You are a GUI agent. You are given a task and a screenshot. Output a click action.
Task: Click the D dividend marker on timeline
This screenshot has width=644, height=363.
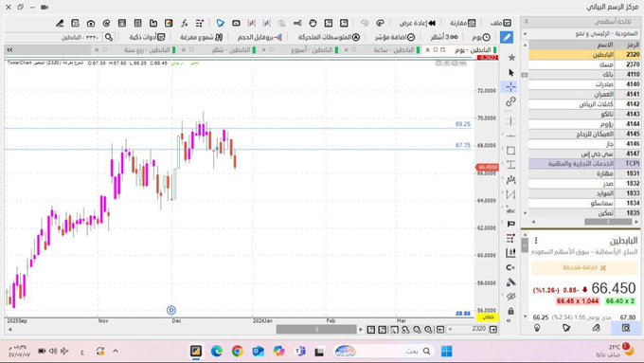click(171, 310)
